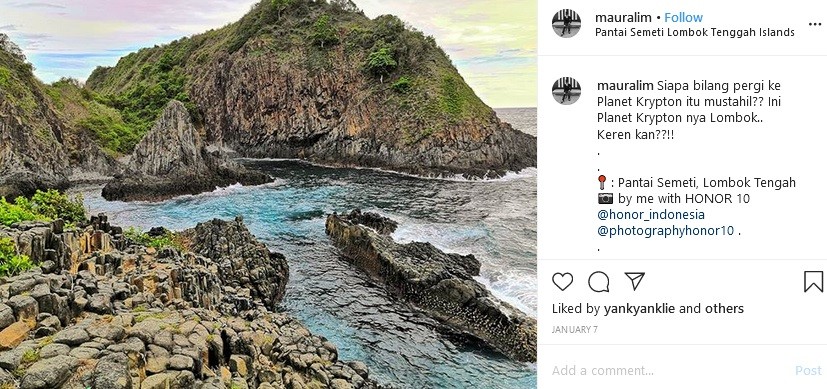Like the post with the heart icon

(562, 281)
